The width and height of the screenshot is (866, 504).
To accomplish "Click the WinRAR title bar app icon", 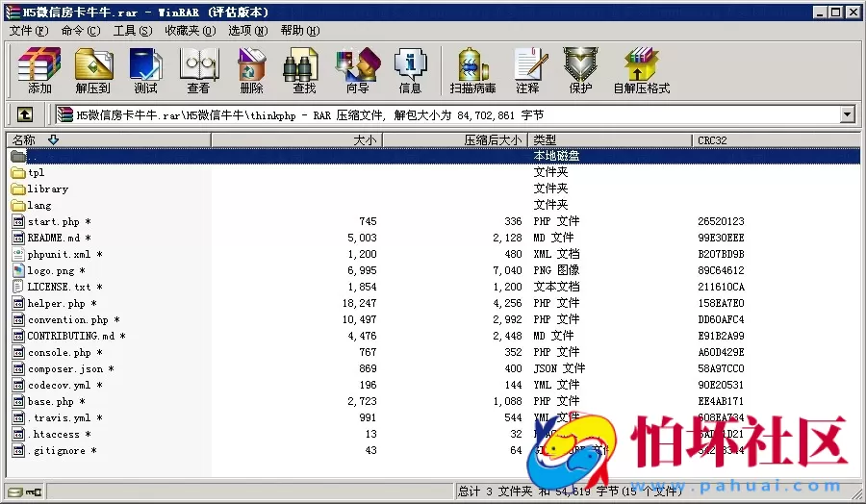I will [x=13, y=12].
